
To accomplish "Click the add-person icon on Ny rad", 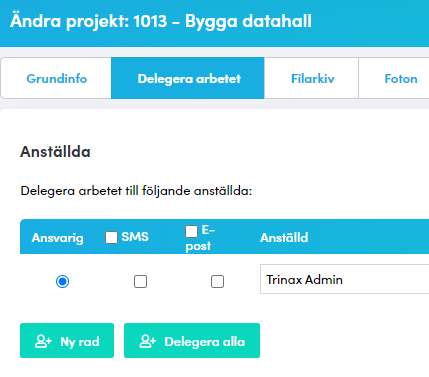I will (43, 341).
